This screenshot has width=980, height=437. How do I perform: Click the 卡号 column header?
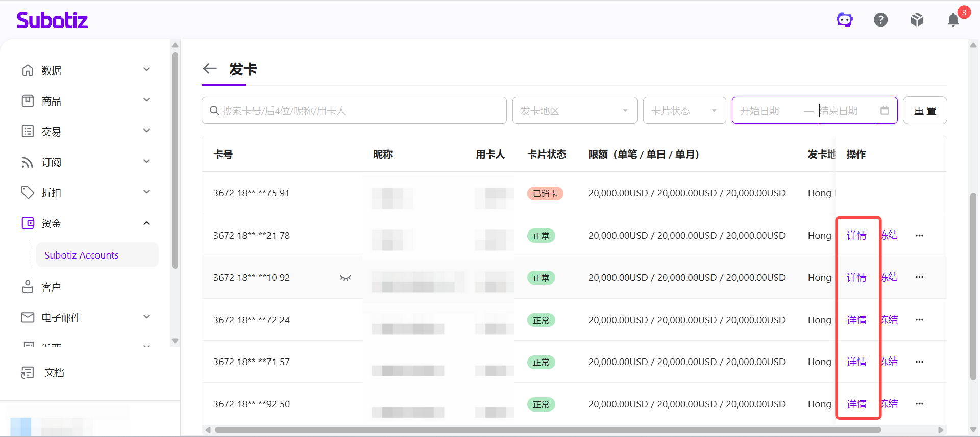[223, 155]
